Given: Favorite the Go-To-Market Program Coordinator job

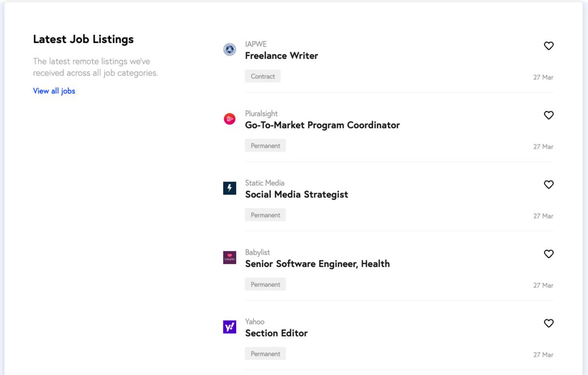Looking at the screenshot, I should 548,115.
